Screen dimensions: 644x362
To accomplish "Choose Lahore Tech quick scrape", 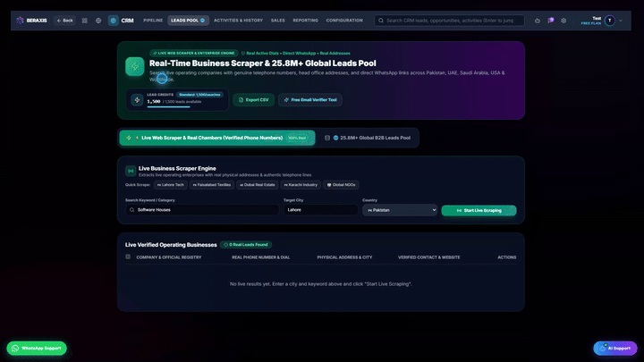I will click(171, 185).
